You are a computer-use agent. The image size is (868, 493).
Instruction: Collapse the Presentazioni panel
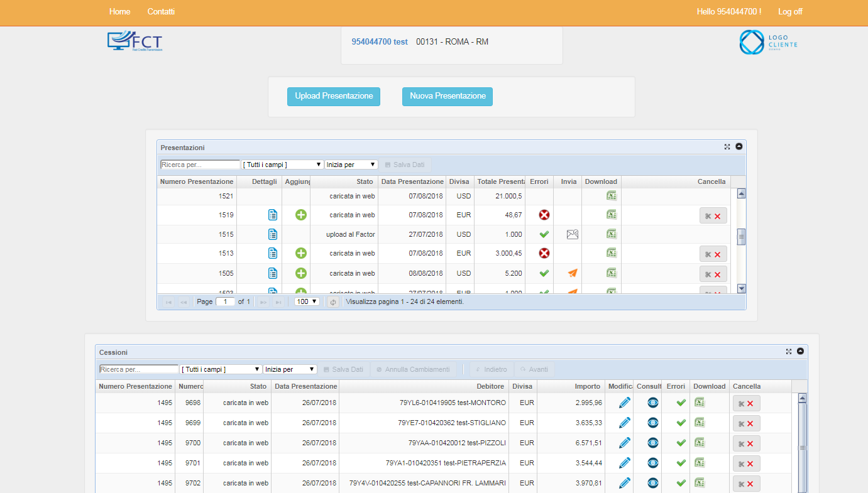[739, 146]
